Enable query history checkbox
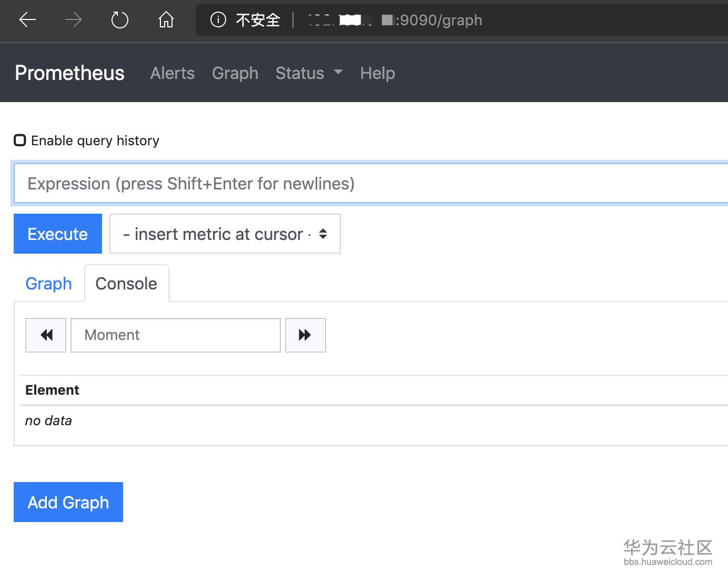The width and height of the screenshot is (728, 581). 20,141
